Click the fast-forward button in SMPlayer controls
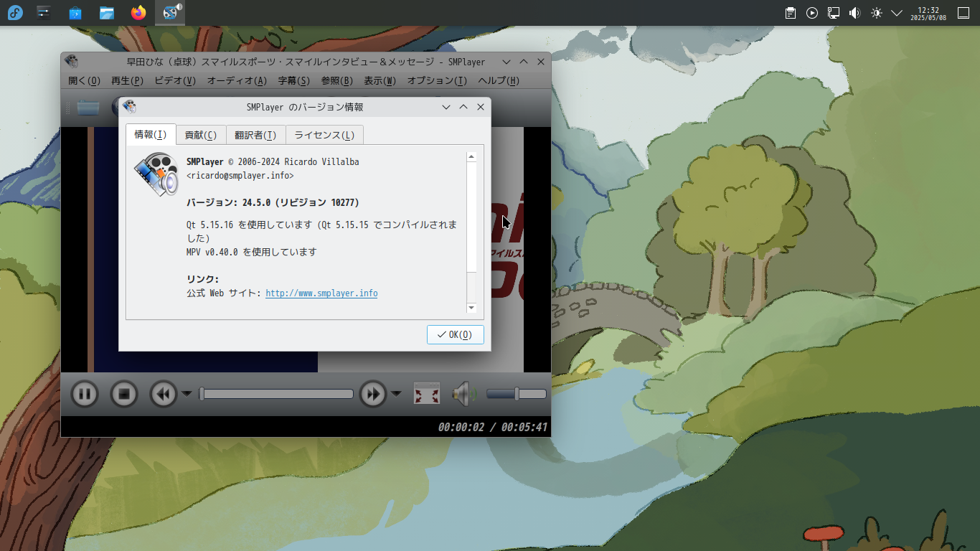This screenshot has width=980, height=551. click(x=372, y=394)
